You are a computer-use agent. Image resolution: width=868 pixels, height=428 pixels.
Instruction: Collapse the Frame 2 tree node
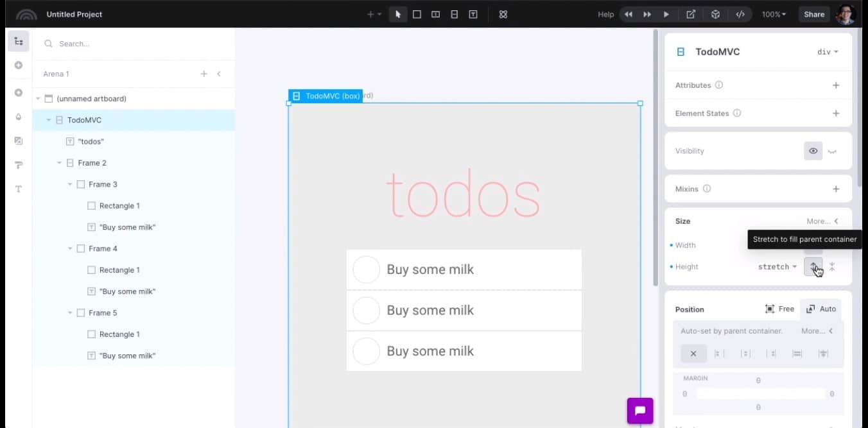tap(60, 163)
